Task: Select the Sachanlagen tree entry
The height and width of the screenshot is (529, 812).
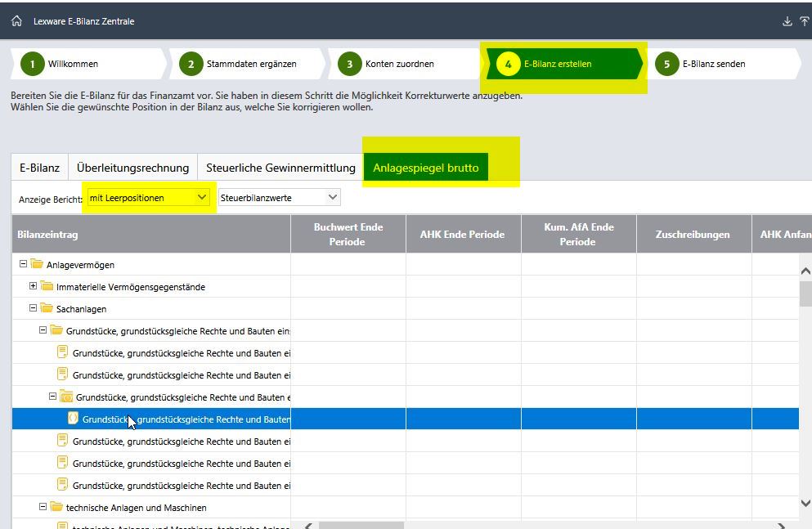Action: [81, 309]
